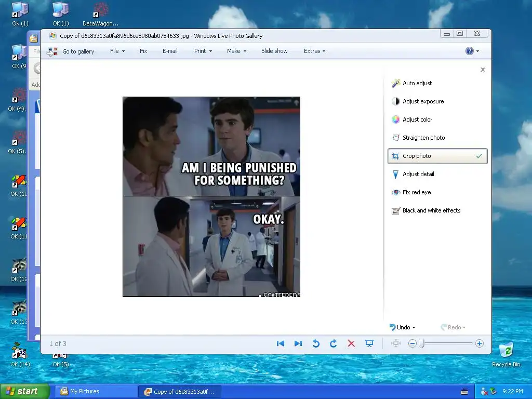The height and width of the screenshot is (399, 532).
Task: Click the Undo button
Action: 400,327
